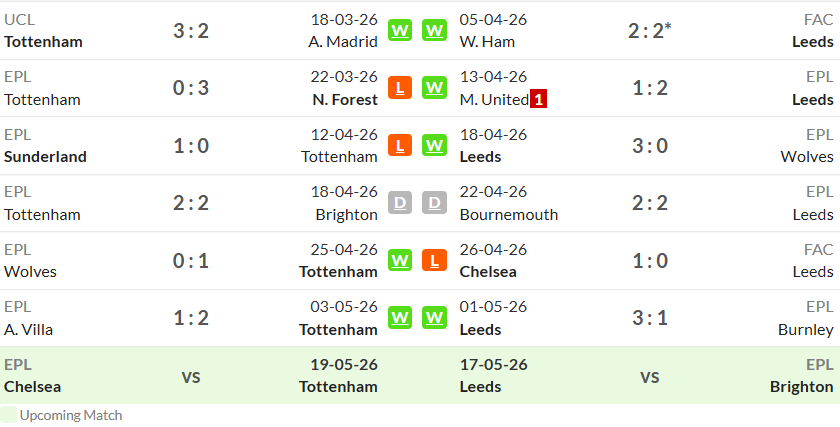Click L badge for Tottenham vs N. Forest

click(400, 88)
